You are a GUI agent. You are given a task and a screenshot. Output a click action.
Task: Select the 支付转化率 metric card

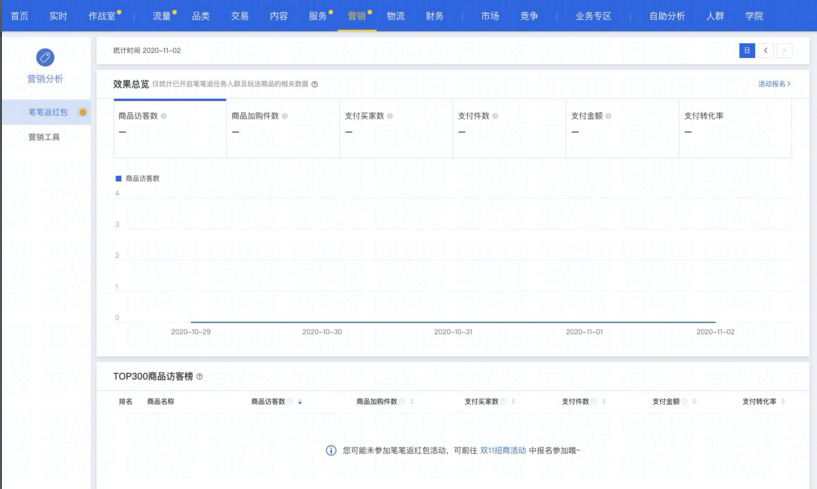[735, 128]
